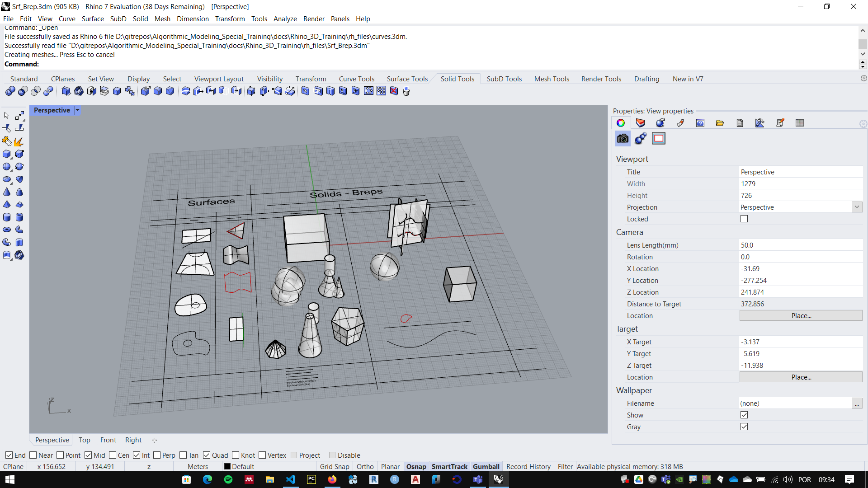Screen dimensions: 868x488
Task: Click the red X cube icon in Solid Tools
Action: pos(394,91)
